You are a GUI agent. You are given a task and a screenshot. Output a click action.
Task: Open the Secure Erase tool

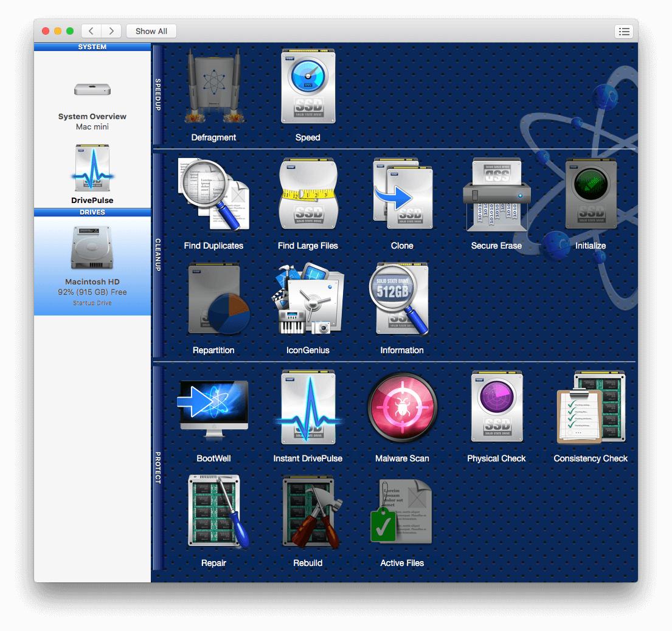click(x=496, y=193)
